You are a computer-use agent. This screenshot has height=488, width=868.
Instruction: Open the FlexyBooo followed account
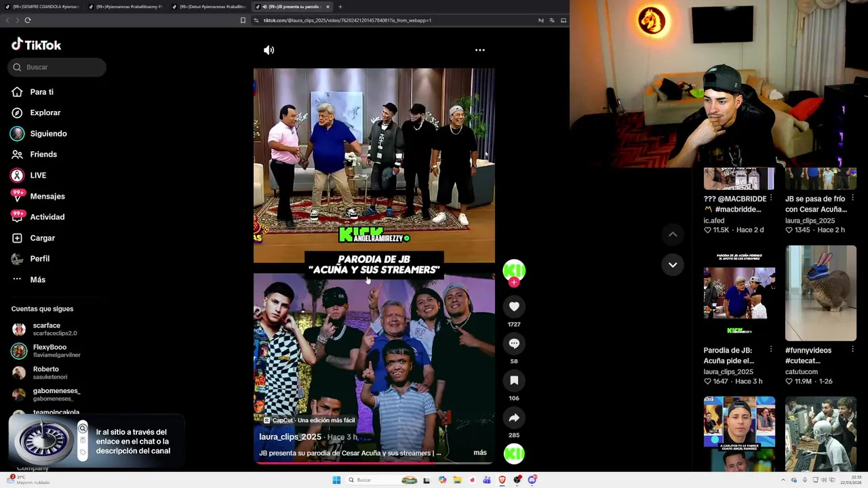click(x=54, y=350)
